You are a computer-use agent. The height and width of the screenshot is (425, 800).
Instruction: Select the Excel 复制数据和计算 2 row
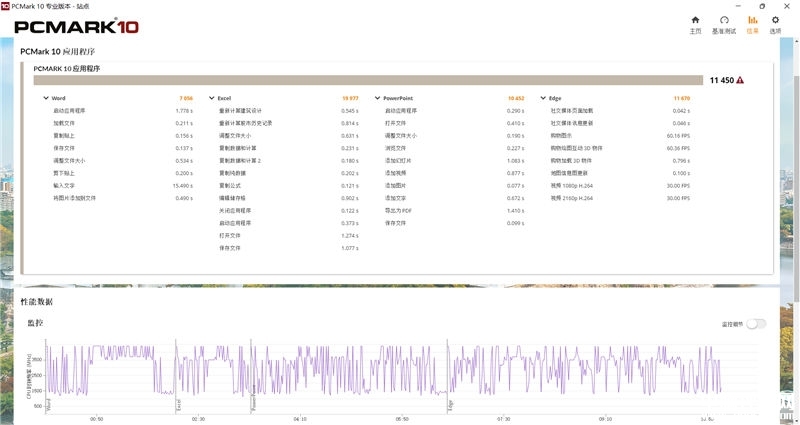tap(289, 161)
